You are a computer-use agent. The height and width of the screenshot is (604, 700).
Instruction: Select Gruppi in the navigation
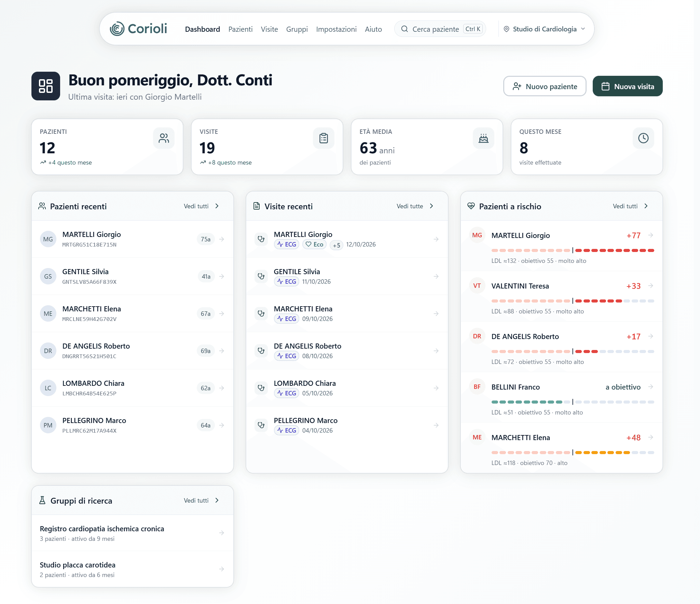(x=297, y=29)
